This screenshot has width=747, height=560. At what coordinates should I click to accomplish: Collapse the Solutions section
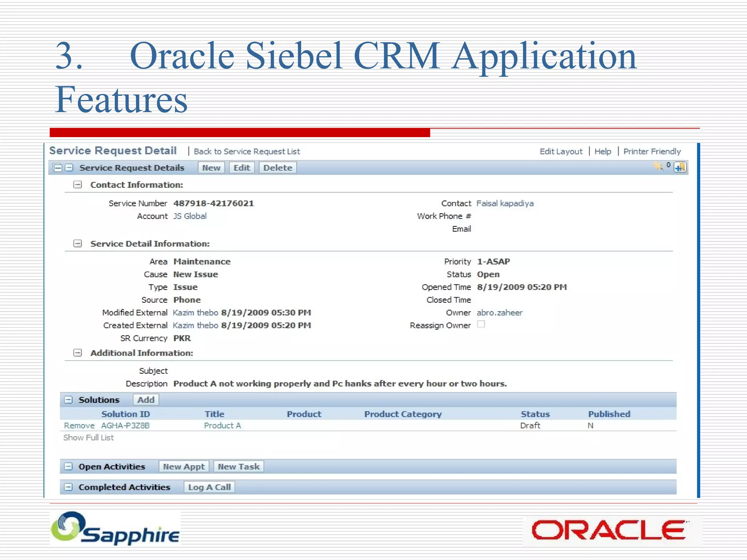68,400
